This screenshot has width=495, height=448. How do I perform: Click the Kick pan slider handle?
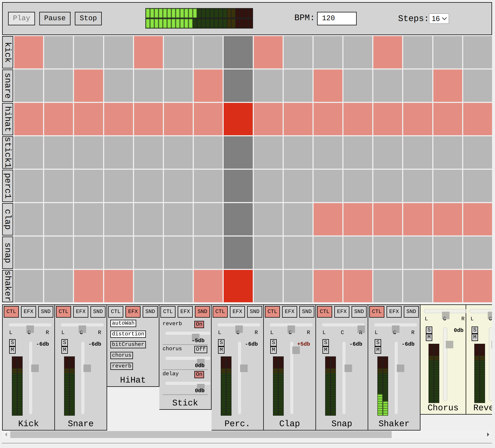30,329
